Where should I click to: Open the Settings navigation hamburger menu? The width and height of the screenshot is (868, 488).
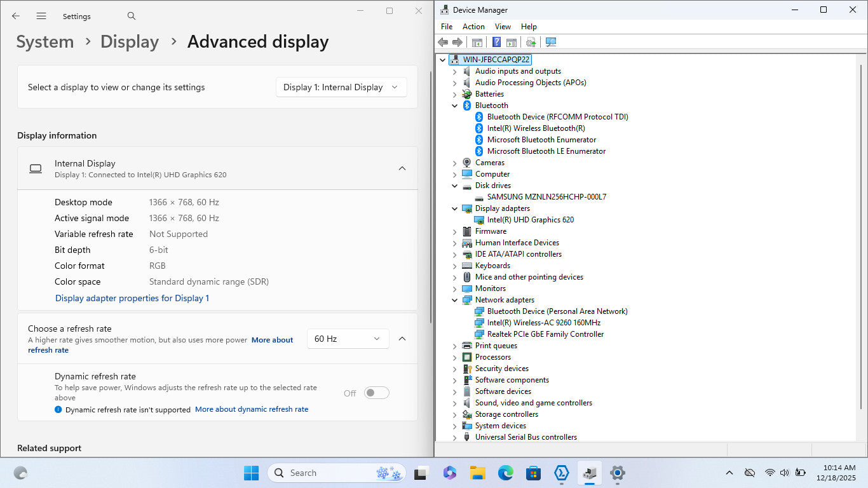[x=41, y=16]
